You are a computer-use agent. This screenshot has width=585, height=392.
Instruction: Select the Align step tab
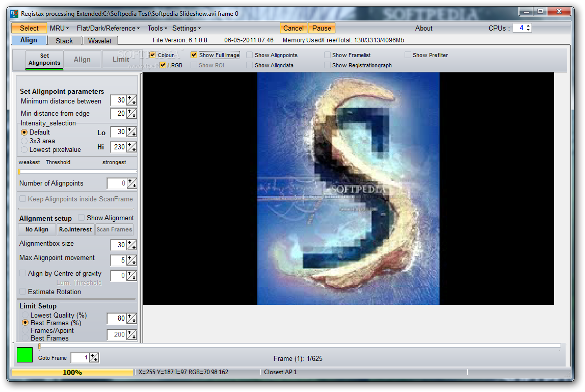coord(82,59)
